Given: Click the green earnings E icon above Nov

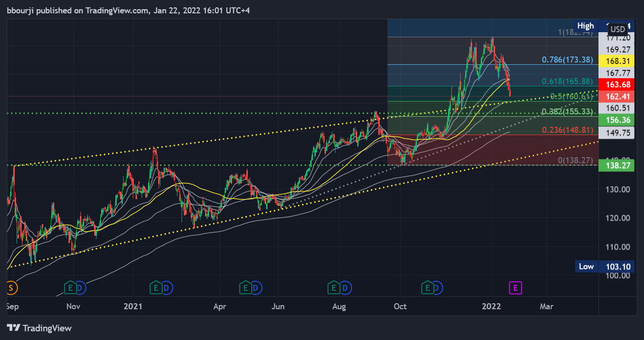Looking at the screenshot, I should point(71,288).
